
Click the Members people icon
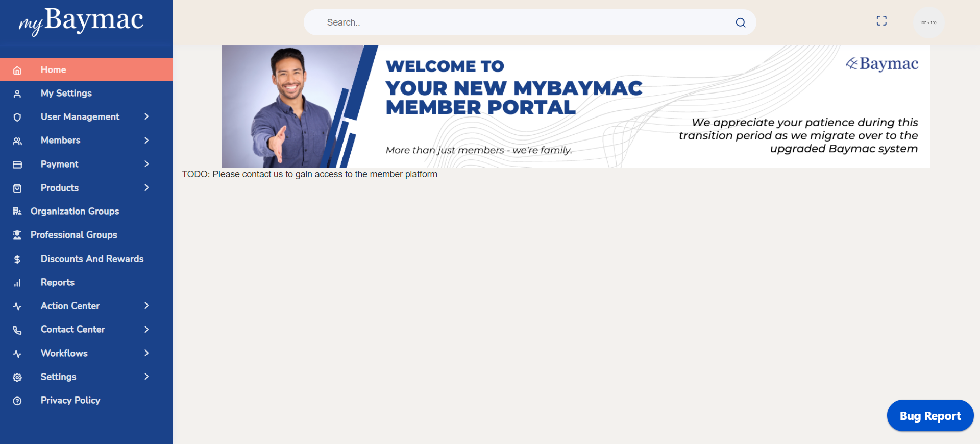click(17, 141)
